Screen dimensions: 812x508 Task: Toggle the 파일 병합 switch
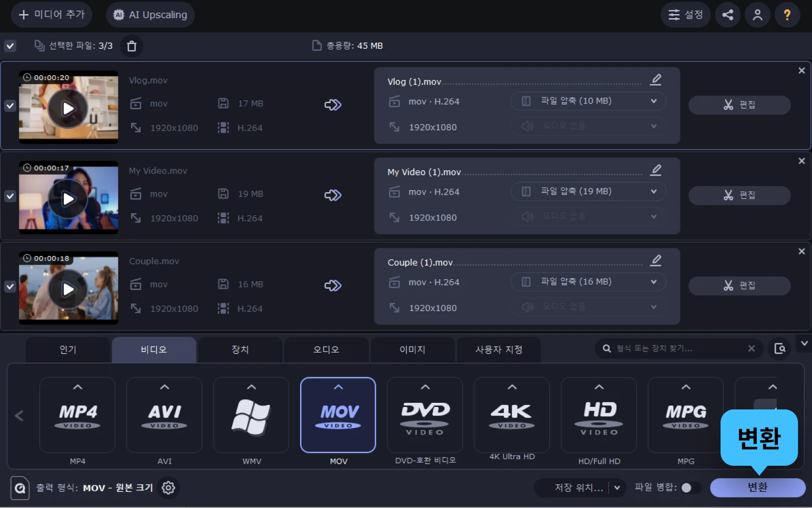pos(691,487)
